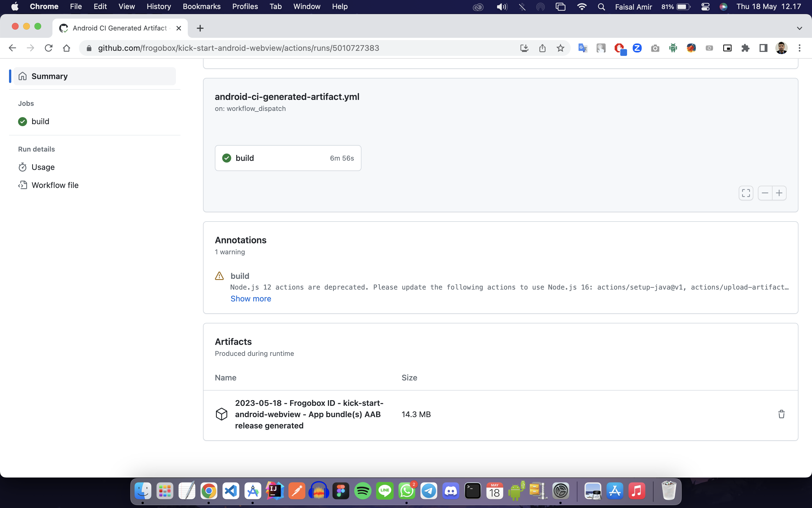Open Spotify from the Dock
Viewport: 812px width, 508px height.
[x=363, y=491]
